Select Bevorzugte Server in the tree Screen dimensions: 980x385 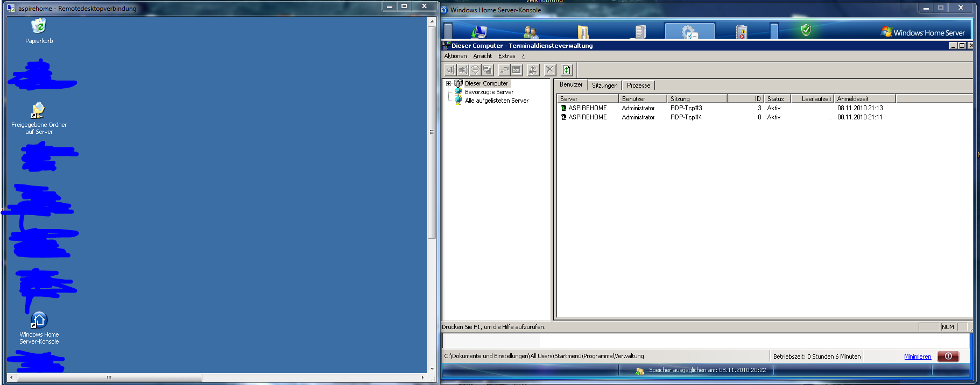point(489,92)
